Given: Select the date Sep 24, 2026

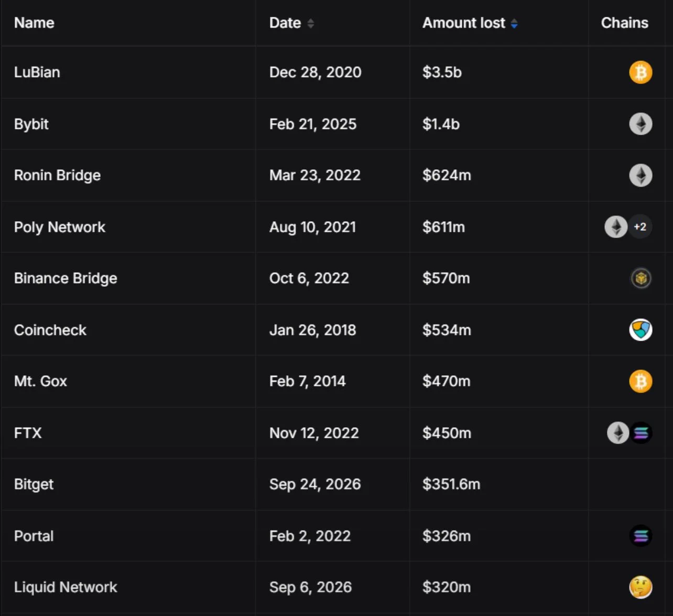Looking at the screenshot, I should (x=316, y=484).
